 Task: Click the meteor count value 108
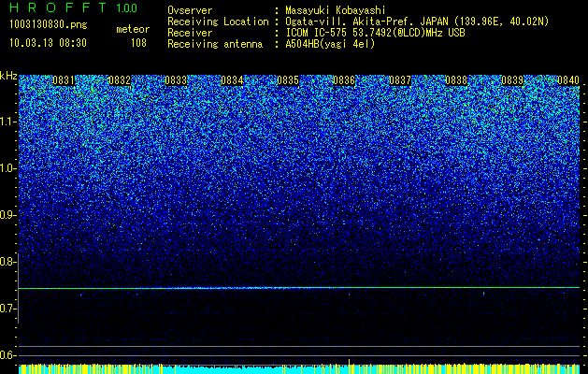[138, 43]
